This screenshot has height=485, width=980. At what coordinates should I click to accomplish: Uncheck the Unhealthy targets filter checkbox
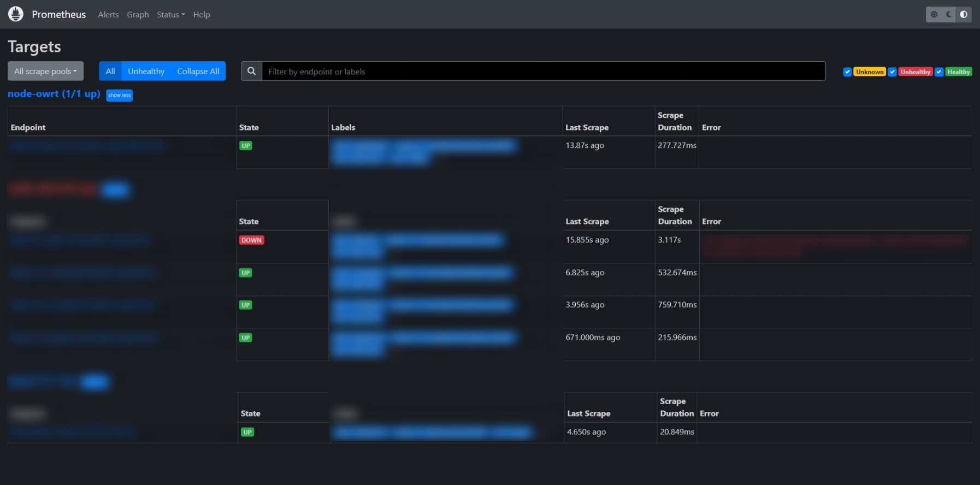pyautogui.click(x=892, y=72)
